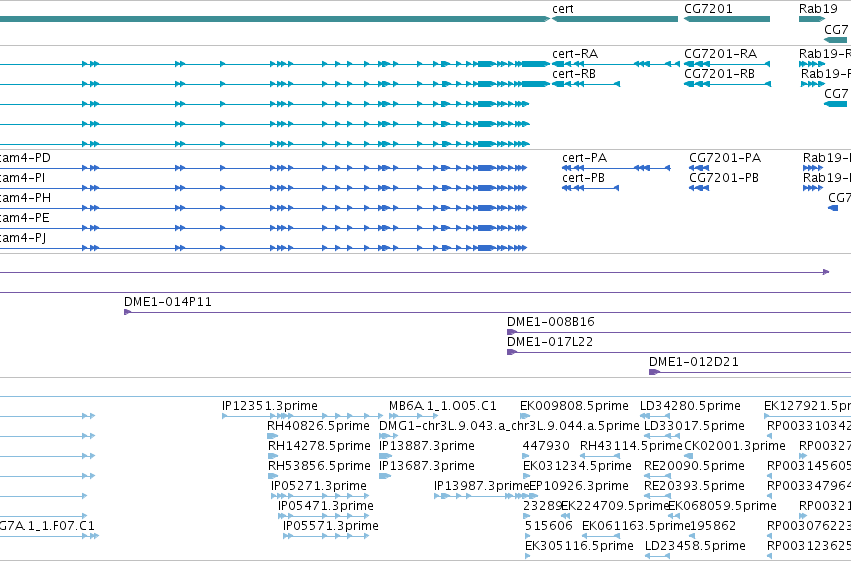
Task: Click the CG7201-RB transcript label
Action: pyautogui.click(x=719, y=74)
